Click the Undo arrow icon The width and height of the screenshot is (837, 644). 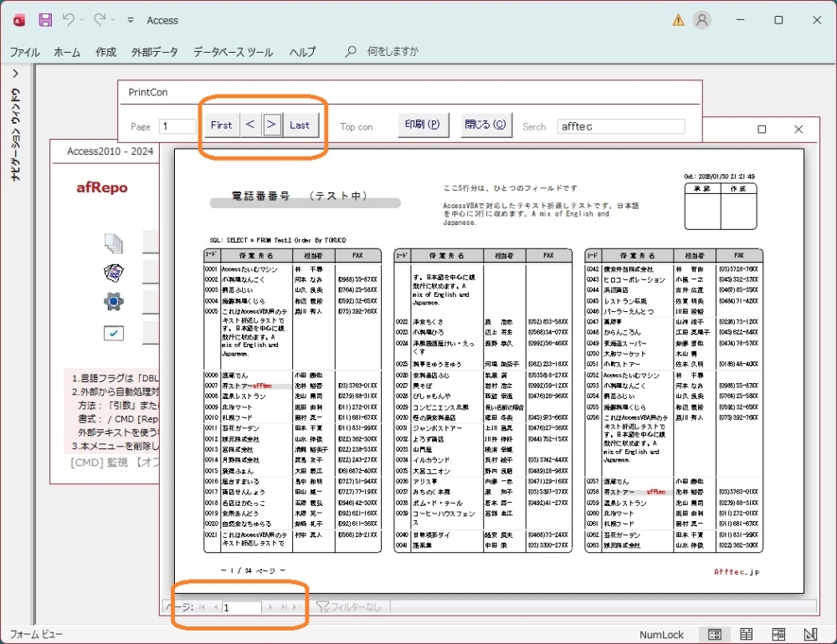pyautogui.click(x=69, y=19)
